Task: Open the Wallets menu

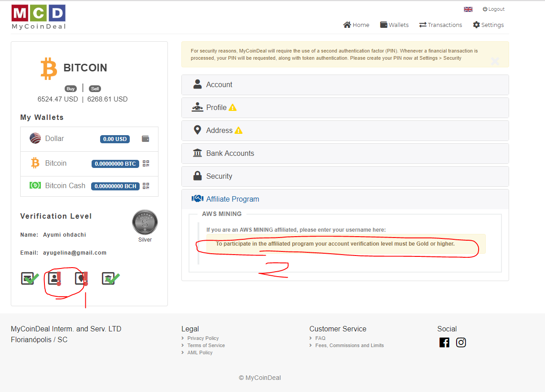Action: pos(394,25)
